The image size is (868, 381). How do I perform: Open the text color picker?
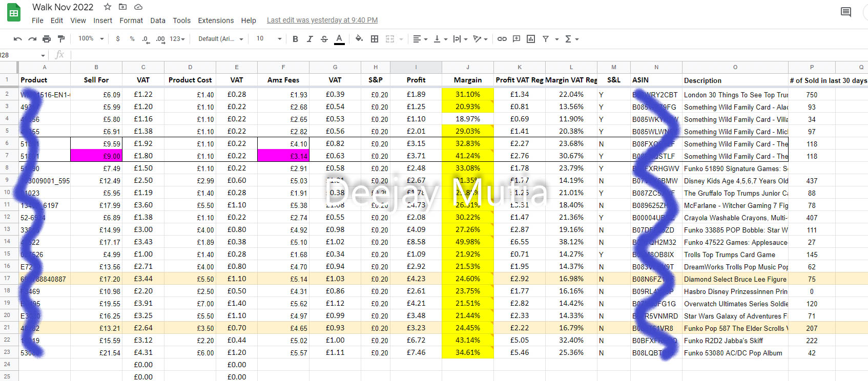point(339,39)
